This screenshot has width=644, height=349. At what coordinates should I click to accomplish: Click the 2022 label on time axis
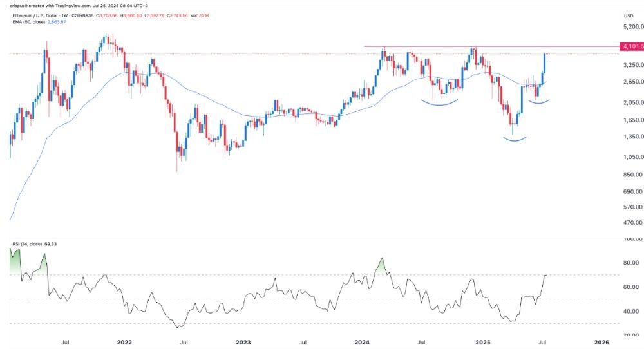tap(124, 341)
